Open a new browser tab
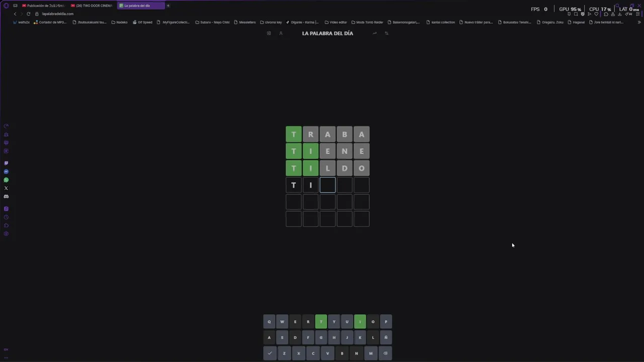 click(x=168, y=6)
